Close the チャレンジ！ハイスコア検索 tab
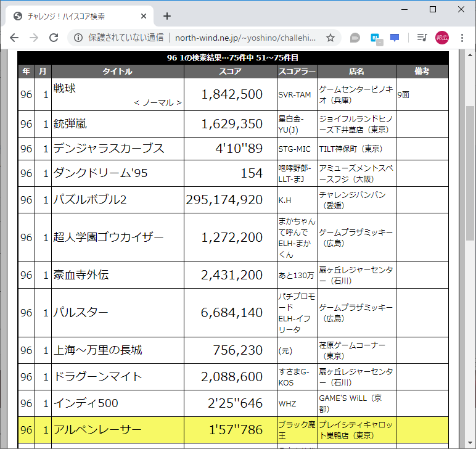Viewport: 476px width, 449px height. click(x=144, y=16)
